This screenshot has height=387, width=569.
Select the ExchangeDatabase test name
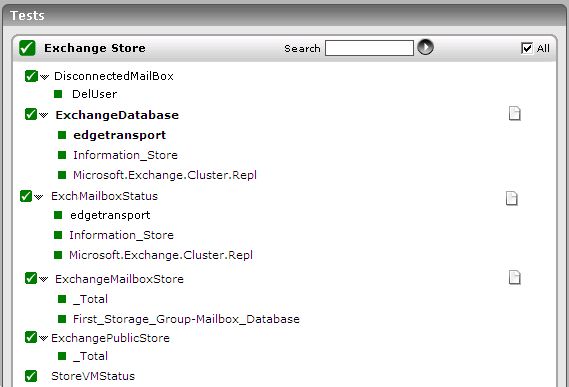pos(117,115)
